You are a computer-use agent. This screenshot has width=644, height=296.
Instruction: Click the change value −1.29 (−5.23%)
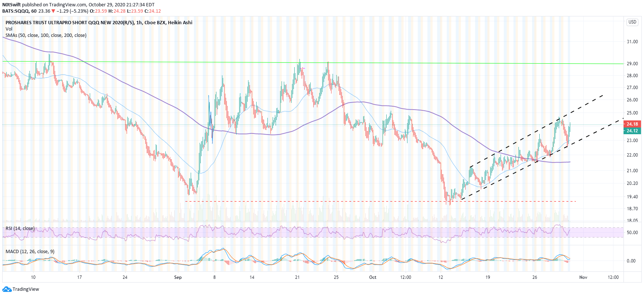[72, 11]
